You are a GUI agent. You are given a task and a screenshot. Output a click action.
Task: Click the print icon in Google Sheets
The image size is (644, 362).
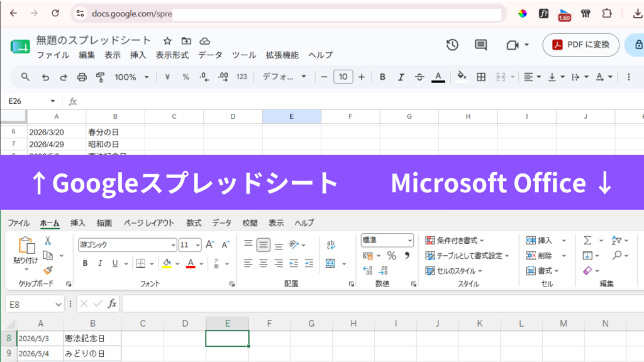click(82, 77)
